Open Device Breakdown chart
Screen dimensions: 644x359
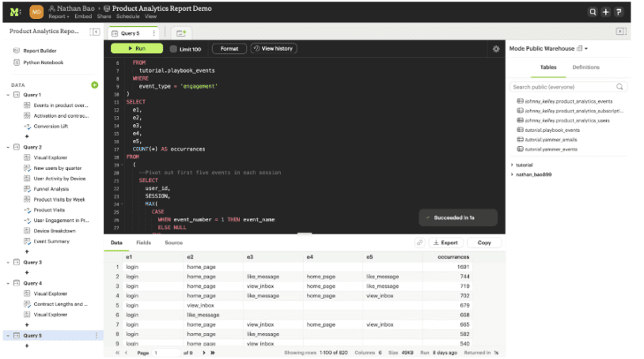[x=55, y=231]
